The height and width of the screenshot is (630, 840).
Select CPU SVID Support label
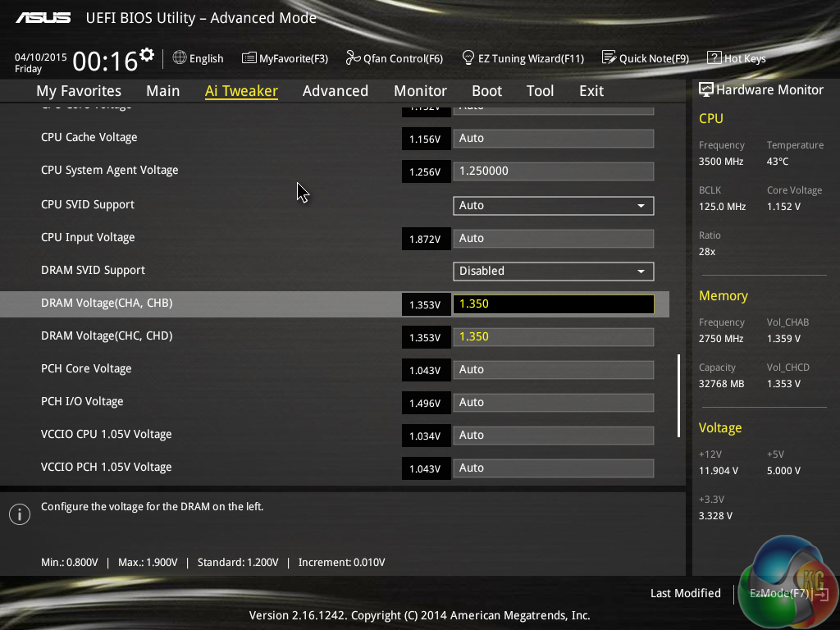[87, 204]
